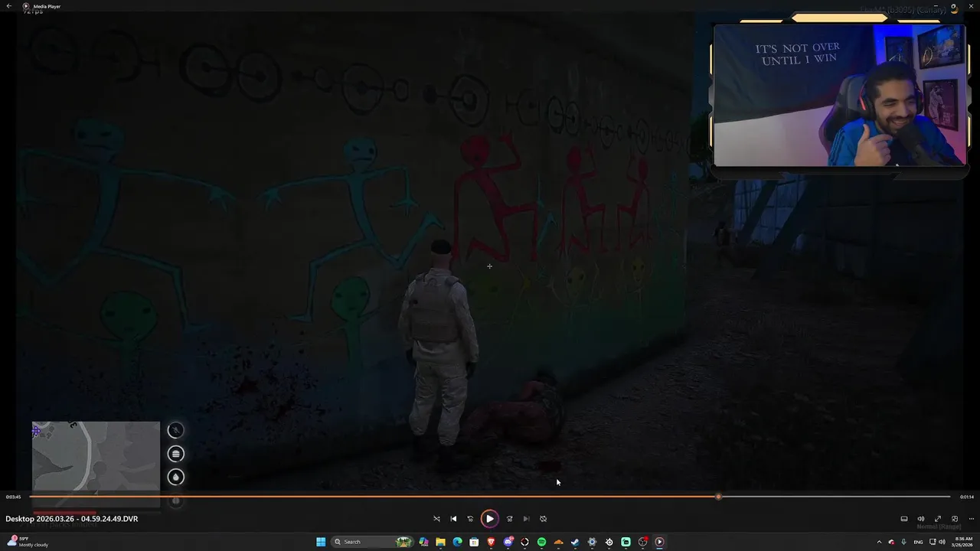
Task: Click the Play button in Media Player
Action: [489, 519]
